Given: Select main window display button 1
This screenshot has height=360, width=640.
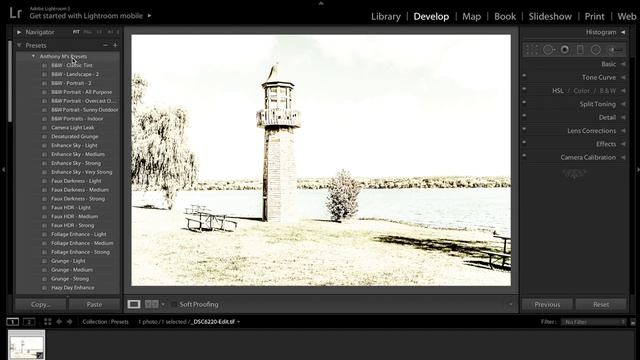Looking at the screenshot, I should click(13, 322).
